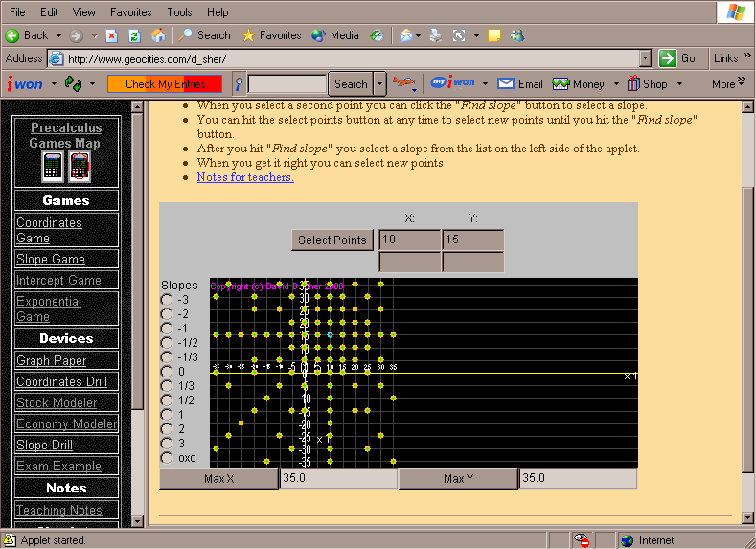The image size is (756, 549).
Task: Open my iWon logo button
Action: tap(452, 83)
